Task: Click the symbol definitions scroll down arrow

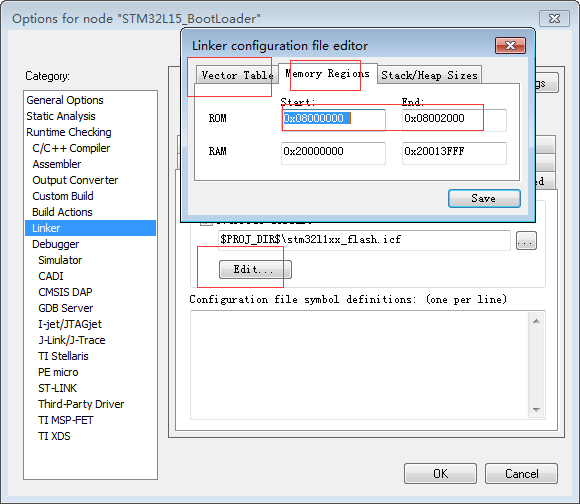Action: pos(536,409)
